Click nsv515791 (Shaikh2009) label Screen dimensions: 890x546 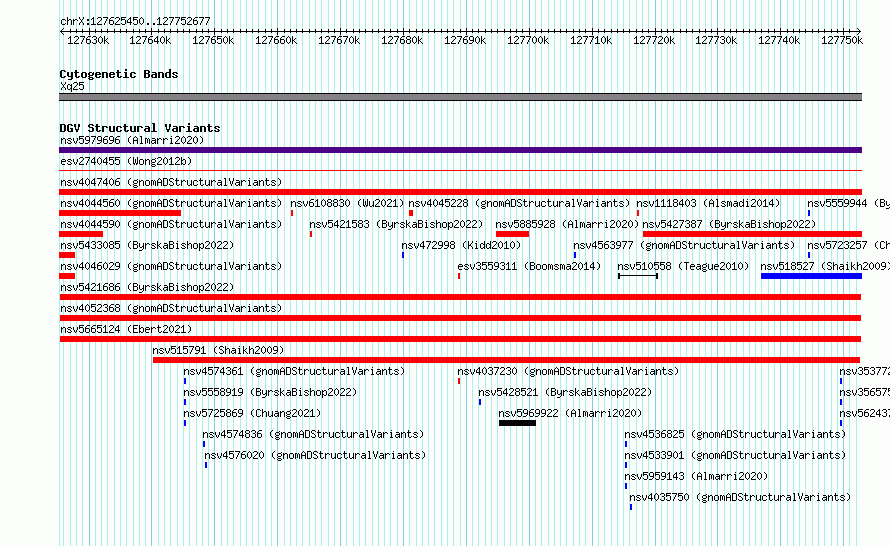tap(218, 350)
